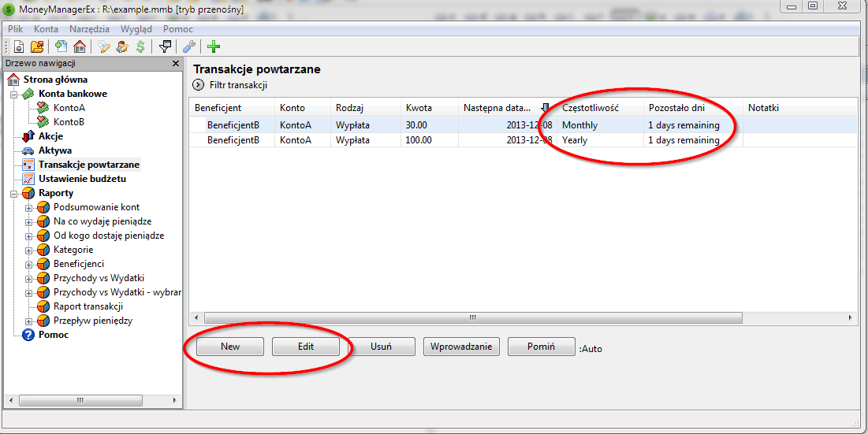Click the Wprowadzanie button
This screenshot has height=434, width=868.
click(461, 347)
